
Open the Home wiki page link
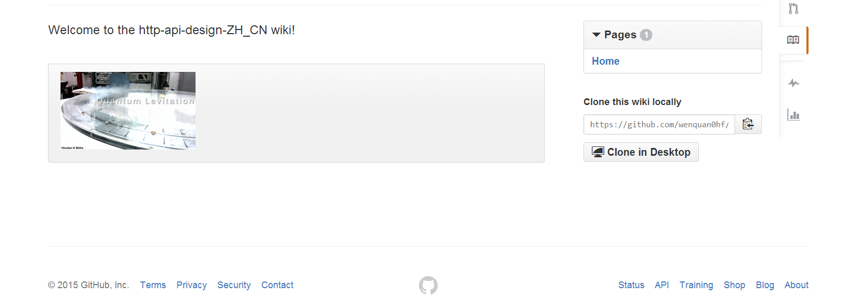point(605,61)
